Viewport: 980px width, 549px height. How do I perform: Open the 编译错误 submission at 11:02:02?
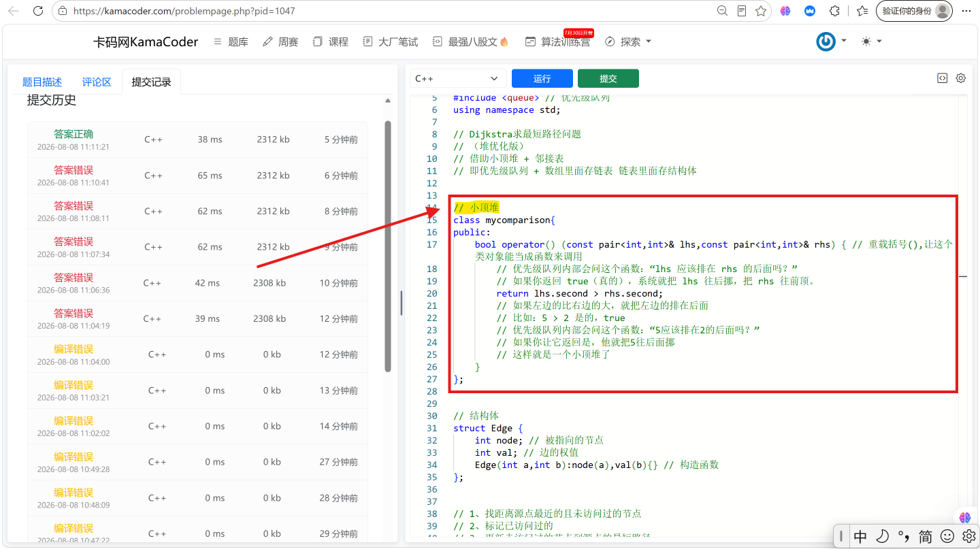(197, 426)
